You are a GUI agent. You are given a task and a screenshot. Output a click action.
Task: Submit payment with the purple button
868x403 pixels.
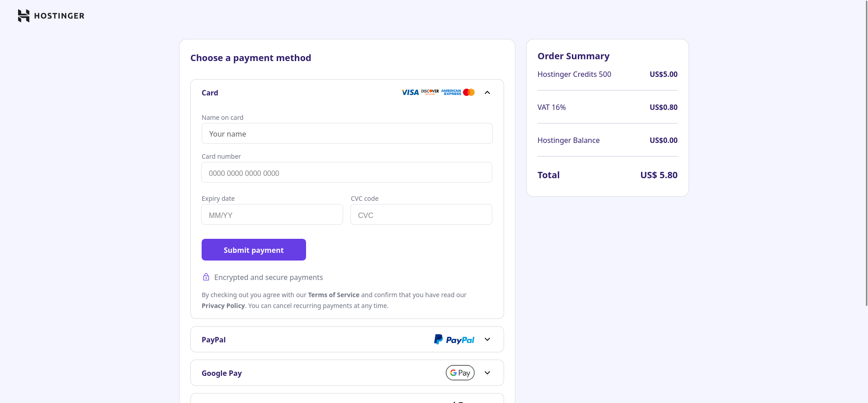tap(254, 250)
